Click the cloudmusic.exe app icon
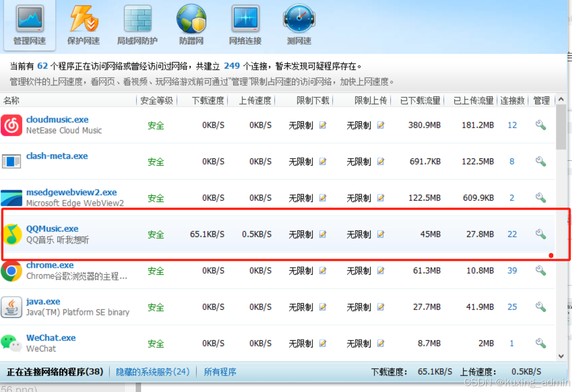572x392 pixels. coord(11,125)
